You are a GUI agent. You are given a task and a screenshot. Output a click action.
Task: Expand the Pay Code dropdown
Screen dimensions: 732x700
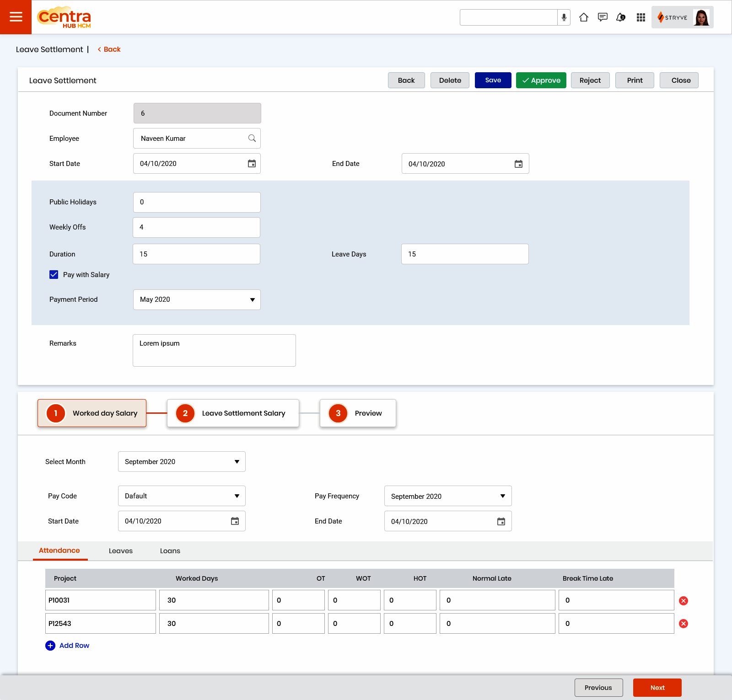tap(182, 496)
